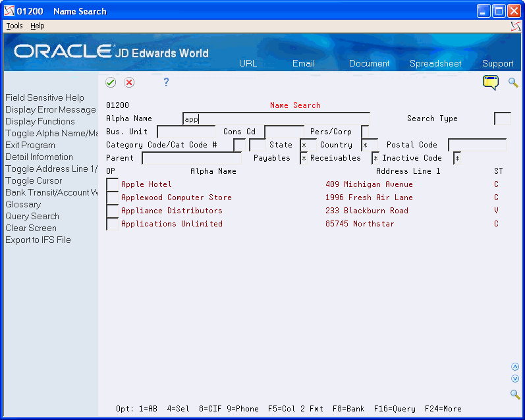This screenshot has width=525, height=420.
Task: Click the application icon in the title bar
Action: (x=9, y=11)
